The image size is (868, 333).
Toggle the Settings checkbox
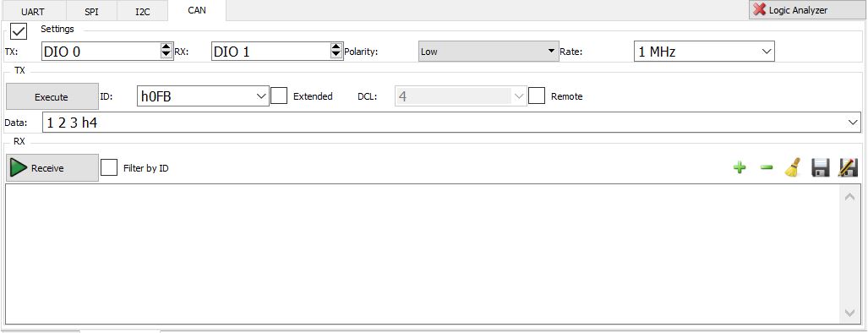(x=19, y=31)
